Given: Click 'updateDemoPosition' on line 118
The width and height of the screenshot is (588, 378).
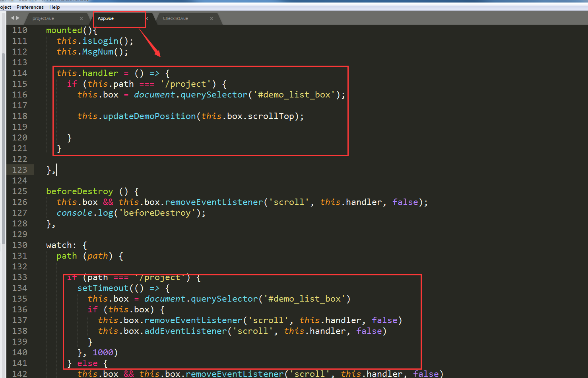Looking at the screenshot, I should point(149,116).
